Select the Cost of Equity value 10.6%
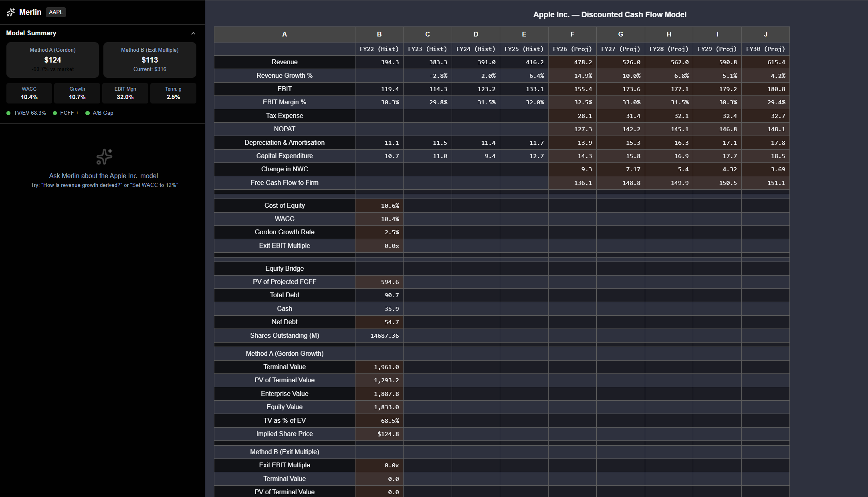 [x=379, y=206]
